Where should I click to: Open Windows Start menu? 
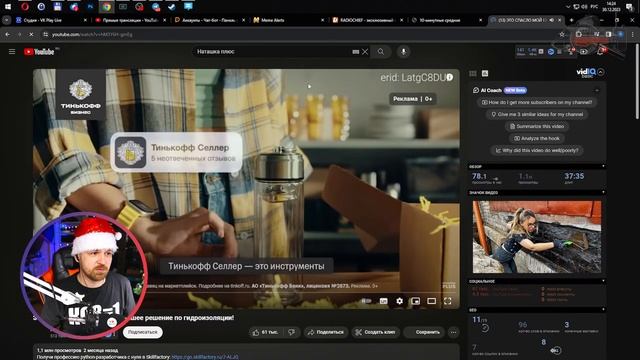tap(8, 7)
